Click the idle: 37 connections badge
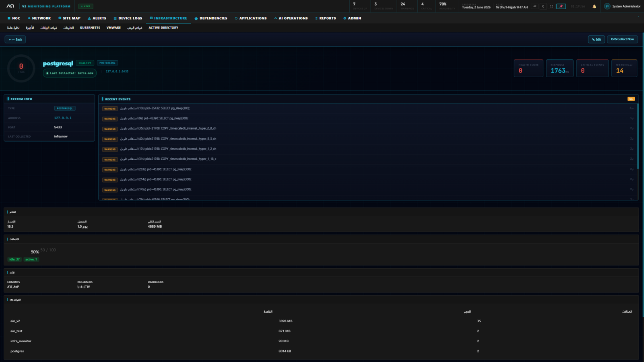The width and height of the screenshot is (644, 362). click(x=14, y=259)
